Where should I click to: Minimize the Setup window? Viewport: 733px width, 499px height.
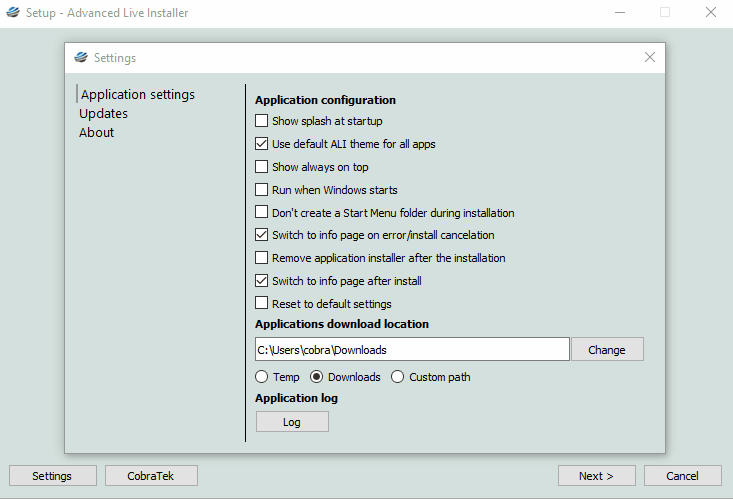[x=620, y=13]
